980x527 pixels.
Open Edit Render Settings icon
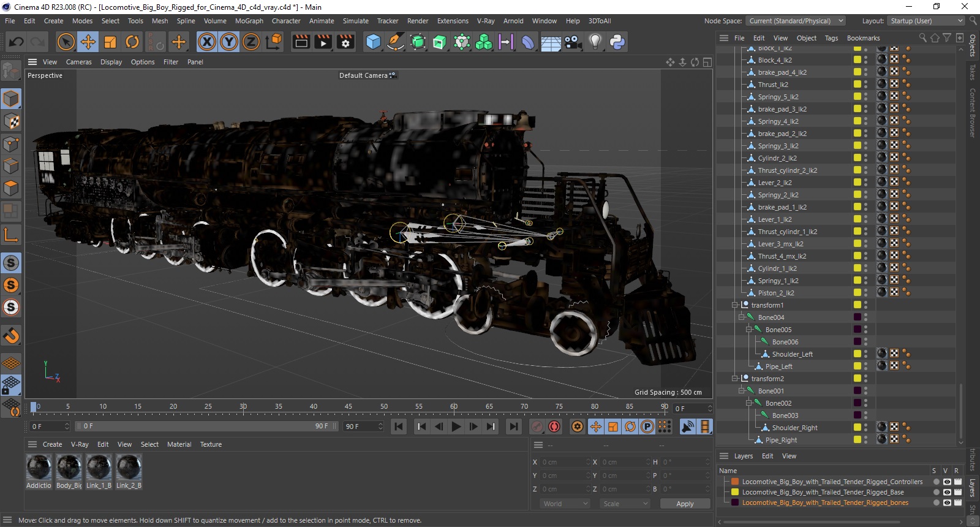point(345,42)
